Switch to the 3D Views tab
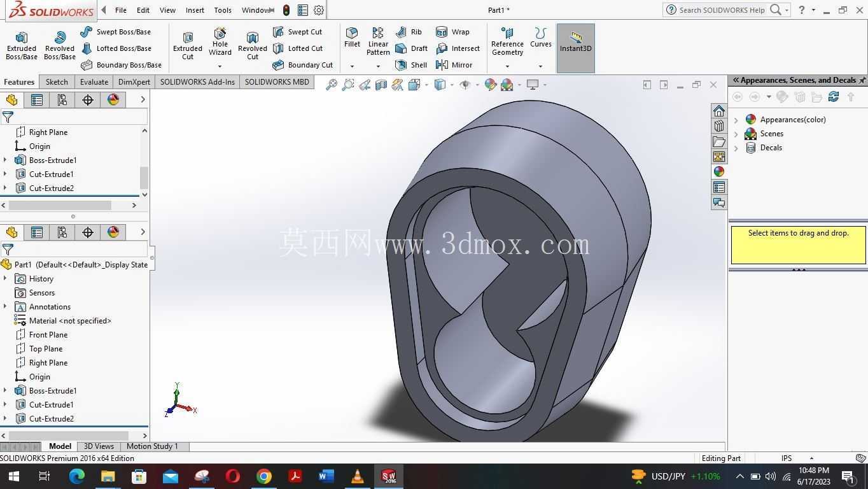868x489 pixels. [x=99, y=446]
